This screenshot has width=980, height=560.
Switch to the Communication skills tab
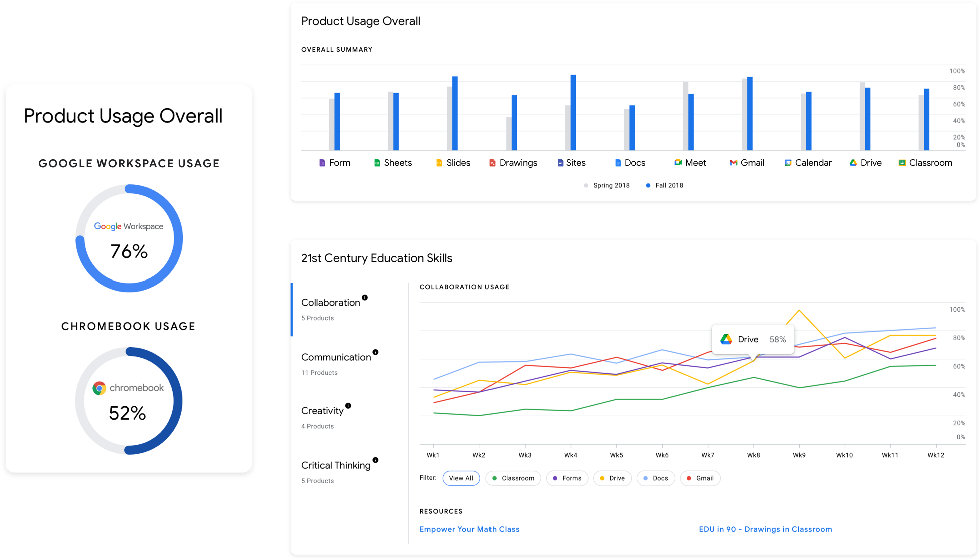(x=336, y=357)
